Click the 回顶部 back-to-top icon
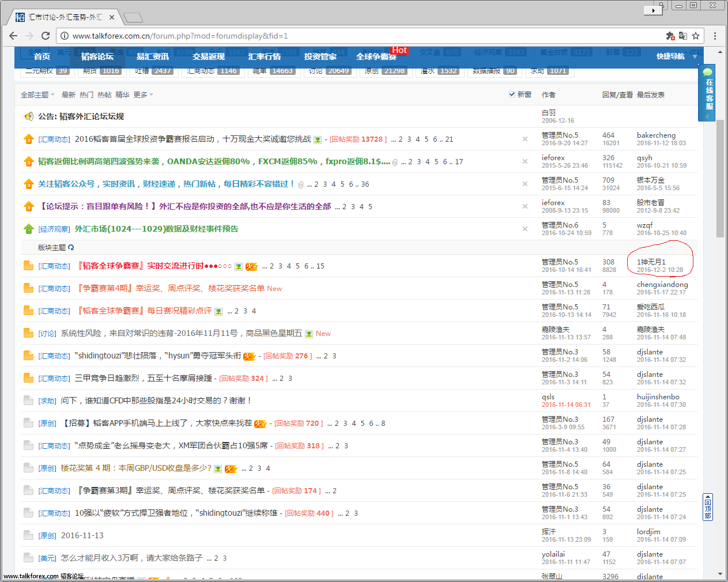728x582 pixels. point(707,507)
